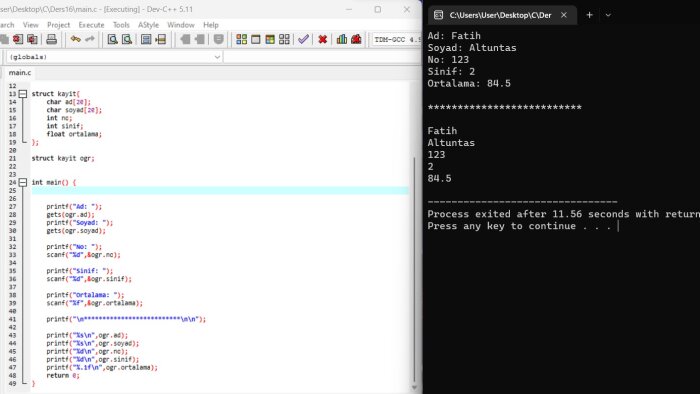Open the Help menu
Image resolution: width=700 pixels, height=394 pixels.
click(x=211, y=25)
